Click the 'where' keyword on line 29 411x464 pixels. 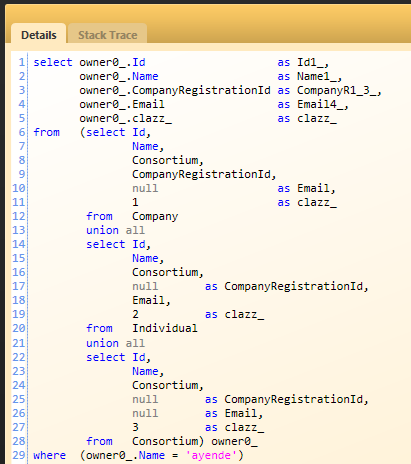49,455
